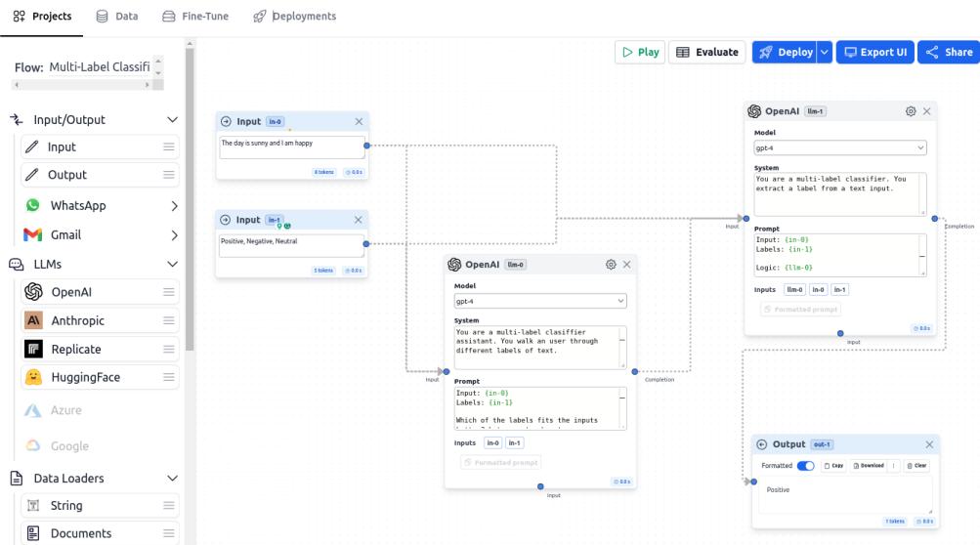
Task: Click the sidebar vertical scrollbar
Action: pos(190,195)
